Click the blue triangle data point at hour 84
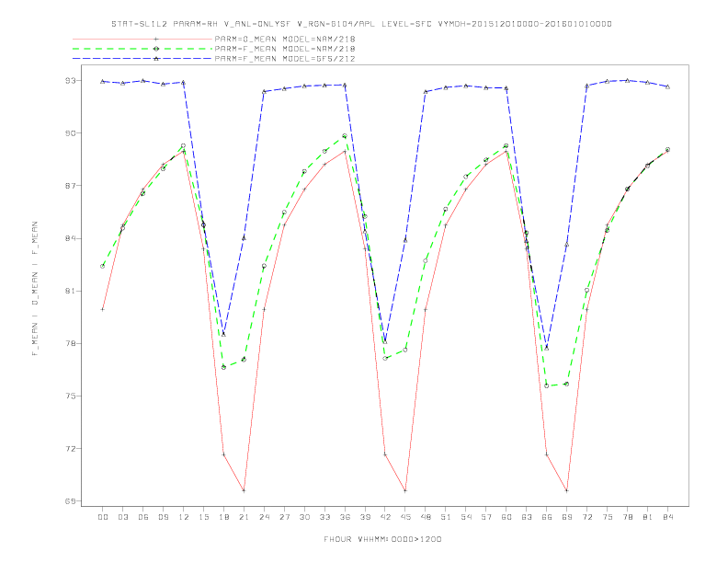 [668, 86]
